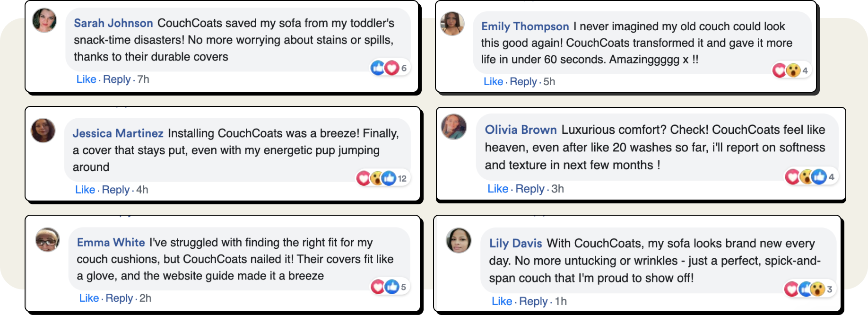Click Jessica Martinez's profile avatar
The height and width of the screenshot is (315, 868).
[x=43, y=131]
